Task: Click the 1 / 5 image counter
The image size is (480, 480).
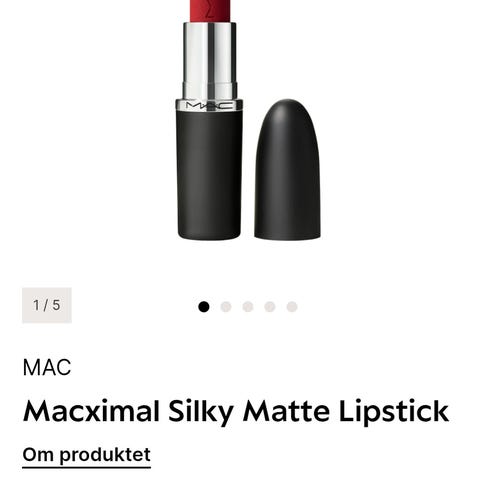Action: (x=47, y=305)
